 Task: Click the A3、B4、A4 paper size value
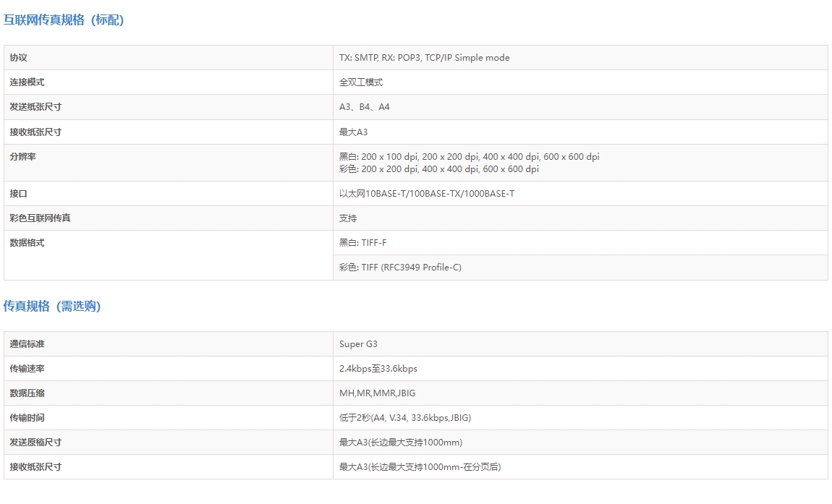[x=364, y=107]
